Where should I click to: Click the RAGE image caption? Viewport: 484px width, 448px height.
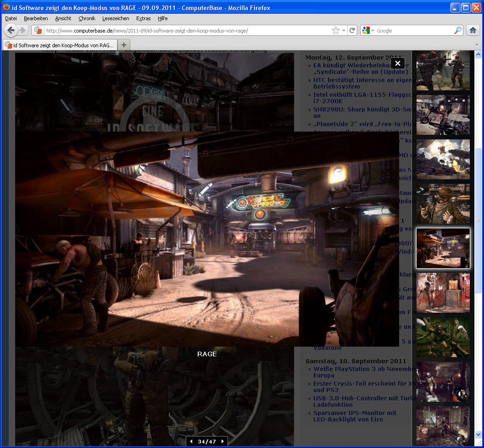(x=207, y=354)
